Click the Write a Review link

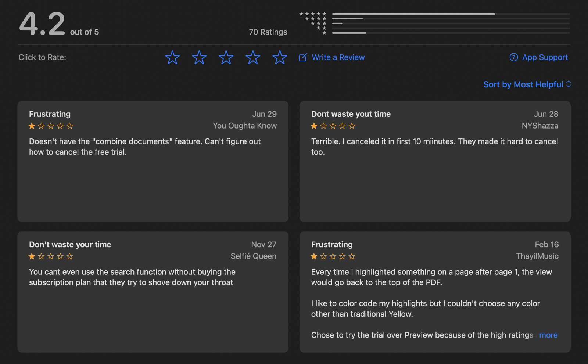tap(338, 57)
